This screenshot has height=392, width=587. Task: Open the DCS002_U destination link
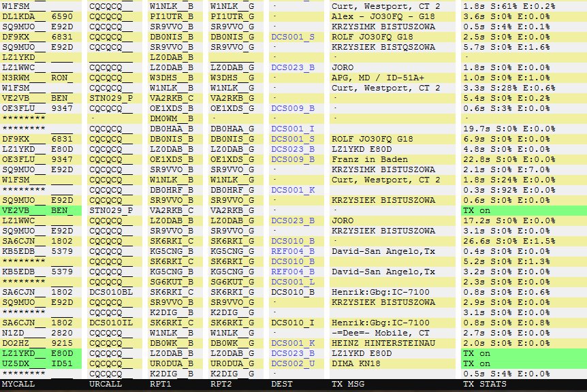[x=293, y=363]
